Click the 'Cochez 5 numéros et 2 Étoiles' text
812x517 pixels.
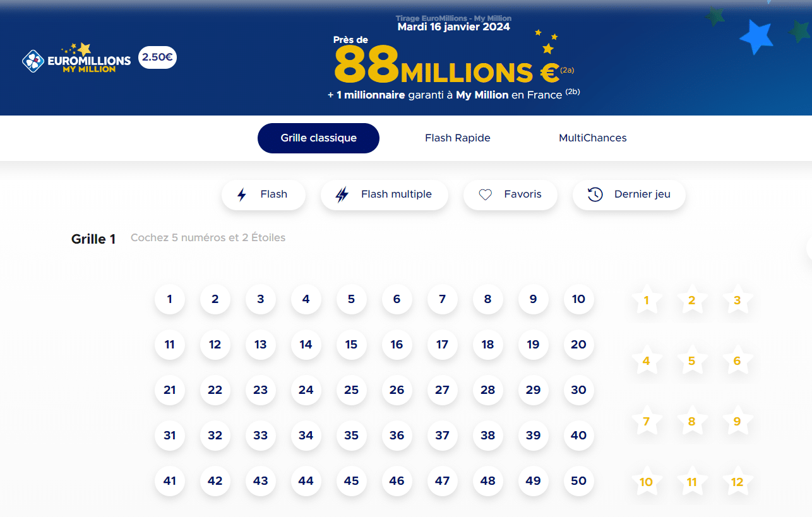[x=208, y=238]
